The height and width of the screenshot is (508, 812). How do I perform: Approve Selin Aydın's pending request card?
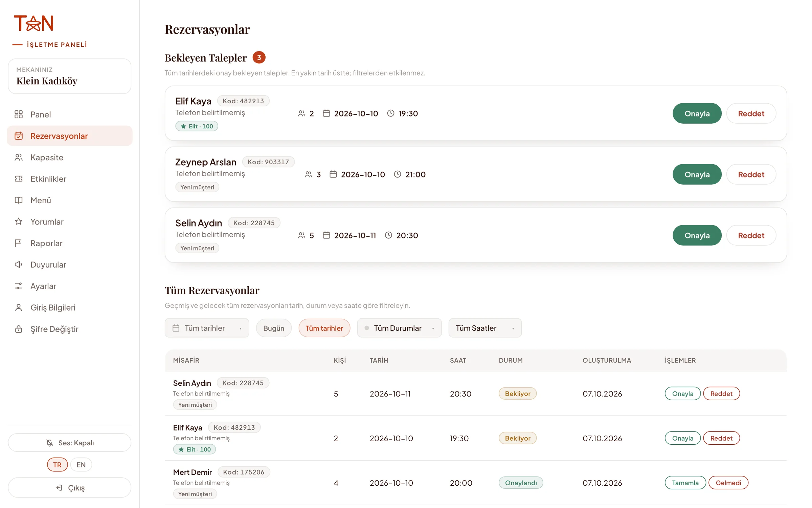[x=697, y=235]
